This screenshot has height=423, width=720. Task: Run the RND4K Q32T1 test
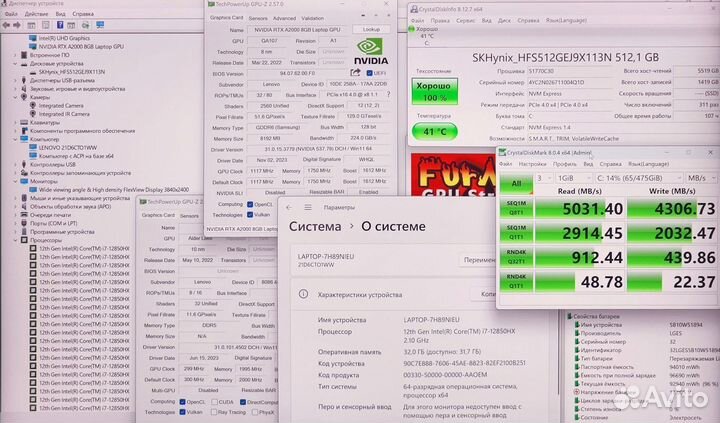pyautogui.click(x=516, y=257)
